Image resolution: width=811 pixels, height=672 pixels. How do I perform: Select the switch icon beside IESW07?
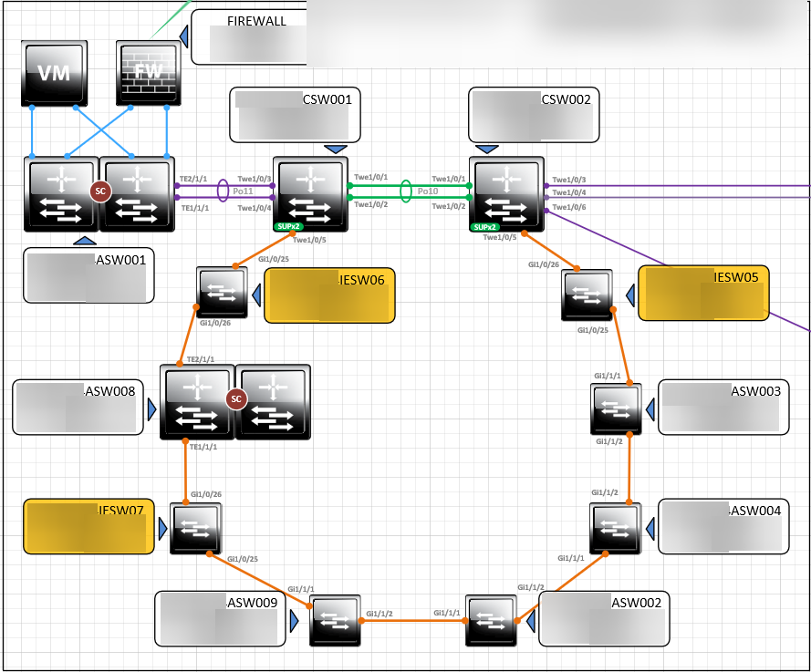coord(195,529)
